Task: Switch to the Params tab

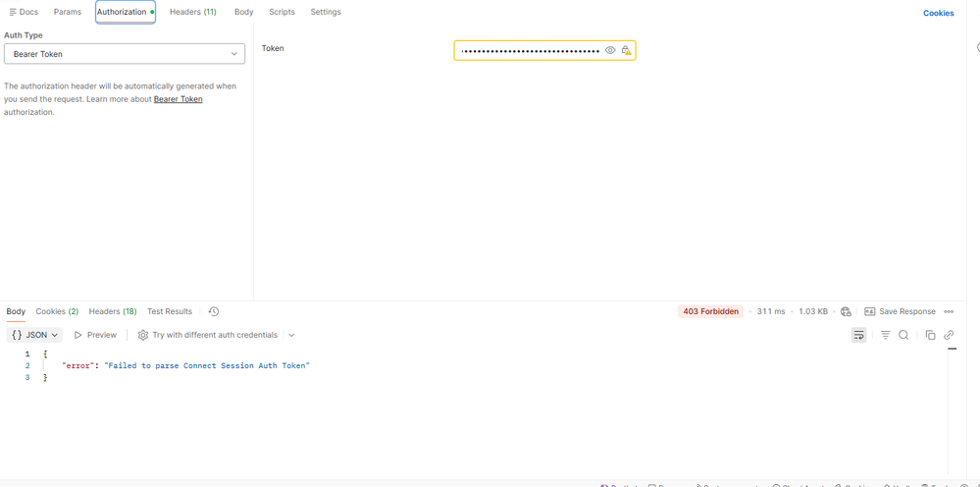Action: pos(68,12)
